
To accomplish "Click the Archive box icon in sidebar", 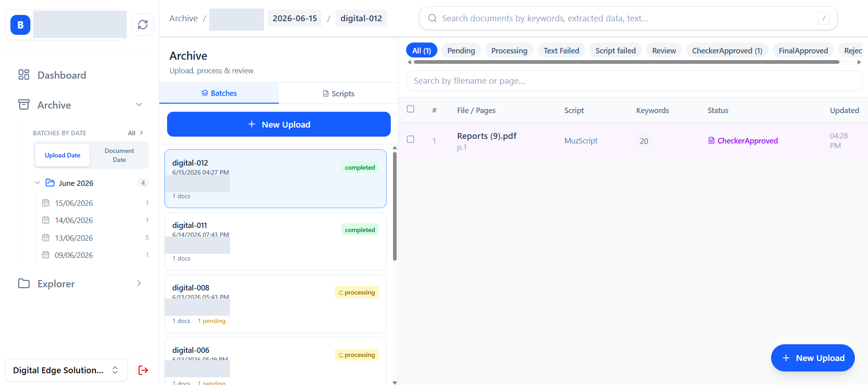I will [24, 105].
